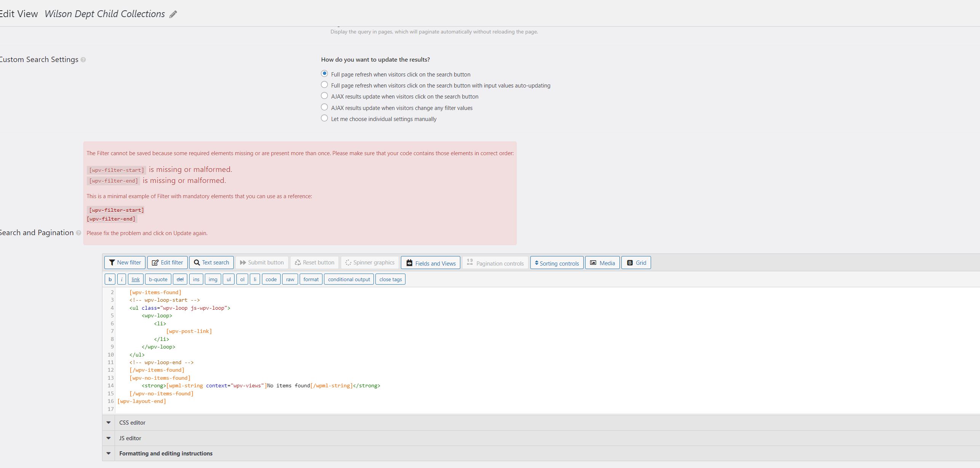Insert unordered list with ul quicktag
980x468 pixels.
(x=229, y=279)
